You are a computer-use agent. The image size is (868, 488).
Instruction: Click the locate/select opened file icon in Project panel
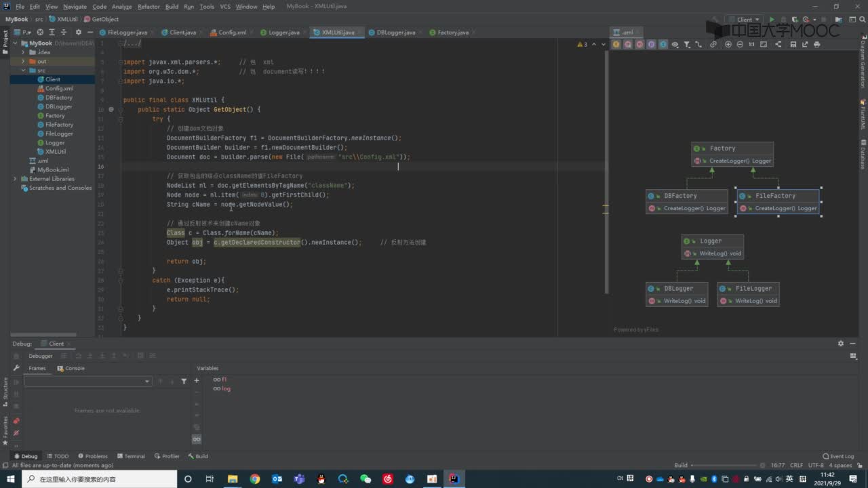(x=40, y=32)
